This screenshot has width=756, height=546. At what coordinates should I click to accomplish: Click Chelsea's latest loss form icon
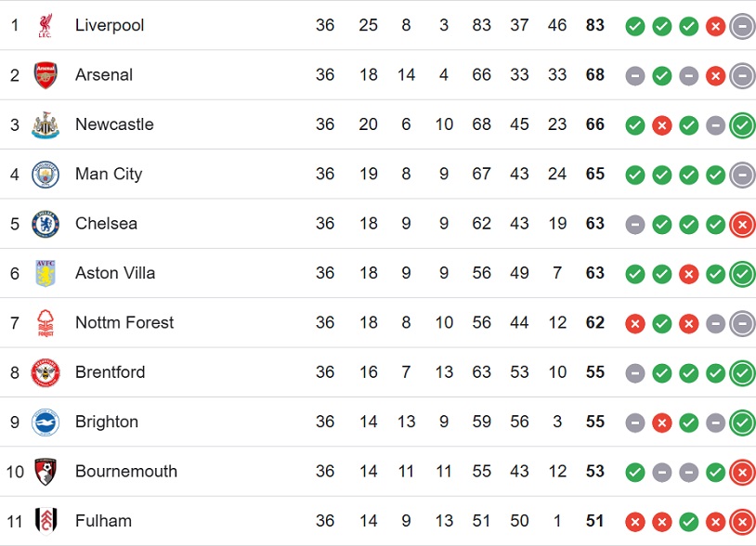coord(742,225)
